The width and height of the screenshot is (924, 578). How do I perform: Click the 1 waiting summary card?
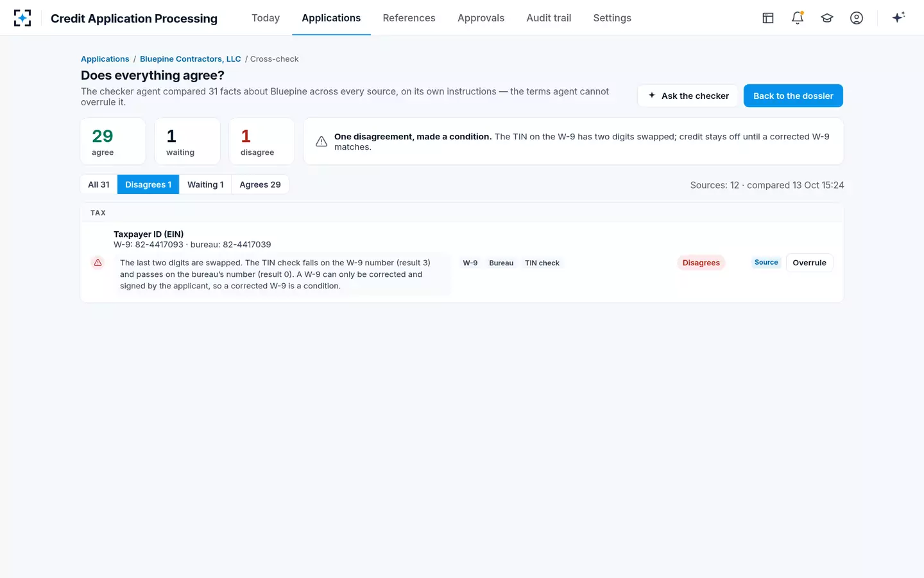187,141
